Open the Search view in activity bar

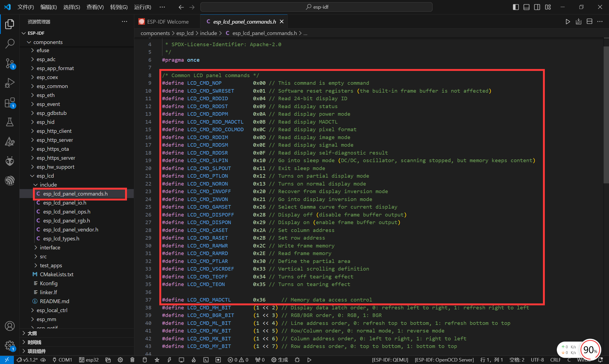(x=10, y=44)
